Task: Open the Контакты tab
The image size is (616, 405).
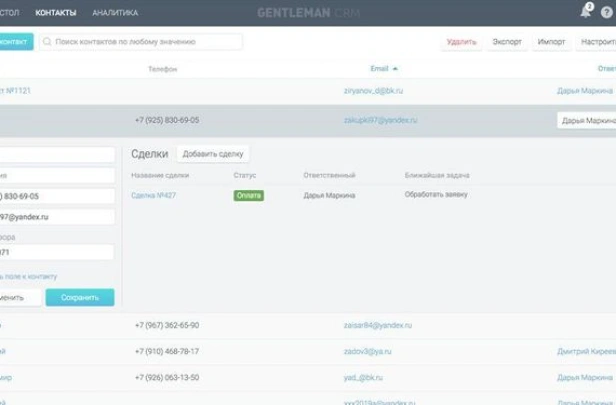Action: (x=55, y=13)
